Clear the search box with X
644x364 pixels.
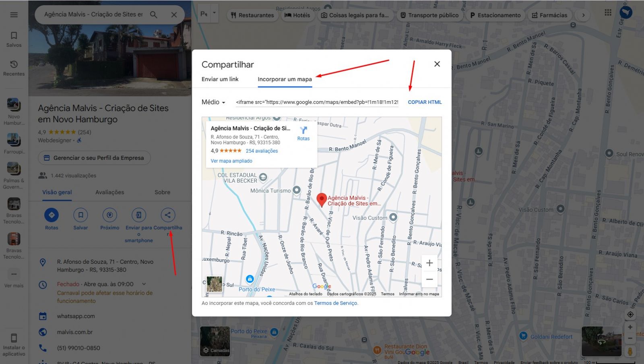(x=174, y=14)
